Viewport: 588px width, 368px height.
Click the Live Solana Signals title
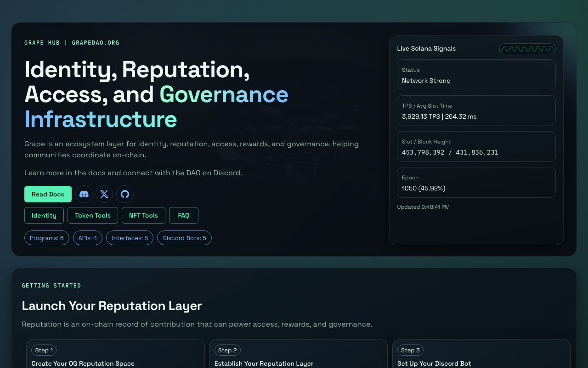[x=426, y=48]
